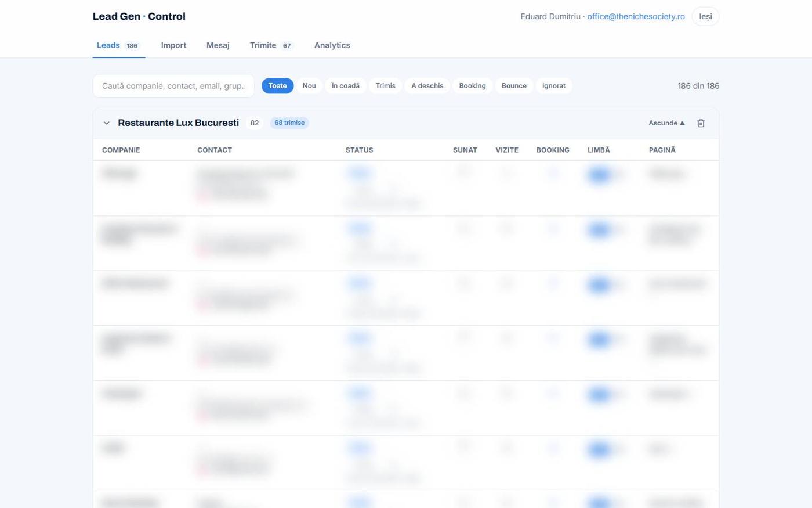Image resolution: width=812 pixels, height=508 pixels.
Task: Filter leads by Trimis status
Action: pos(385,86)
